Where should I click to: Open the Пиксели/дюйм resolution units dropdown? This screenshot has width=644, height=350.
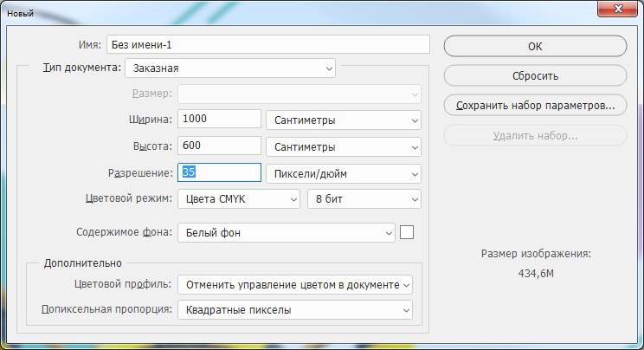(x=344, y=173)
